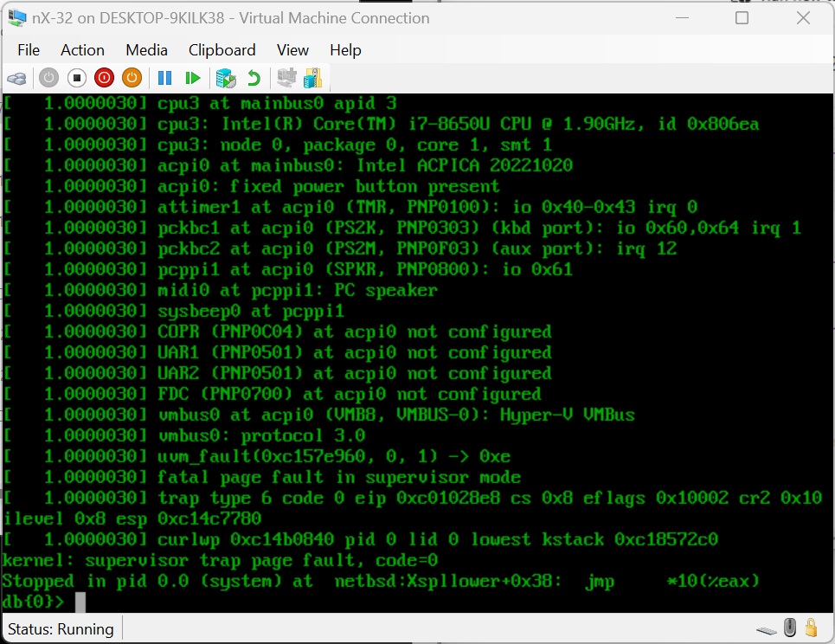Revert the VM with the green arrow icon

coord(254,78)
